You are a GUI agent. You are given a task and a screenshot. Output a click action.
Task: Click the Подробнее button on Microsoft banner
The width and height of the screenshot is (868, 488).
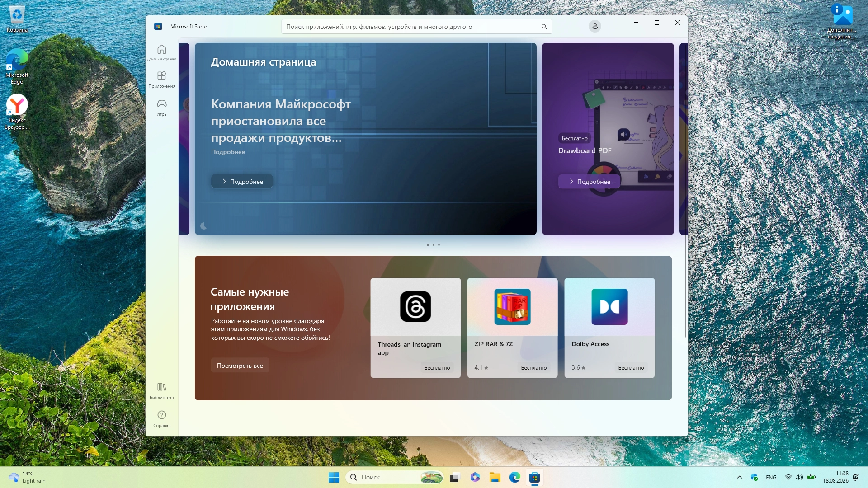[x=242, y=181]
